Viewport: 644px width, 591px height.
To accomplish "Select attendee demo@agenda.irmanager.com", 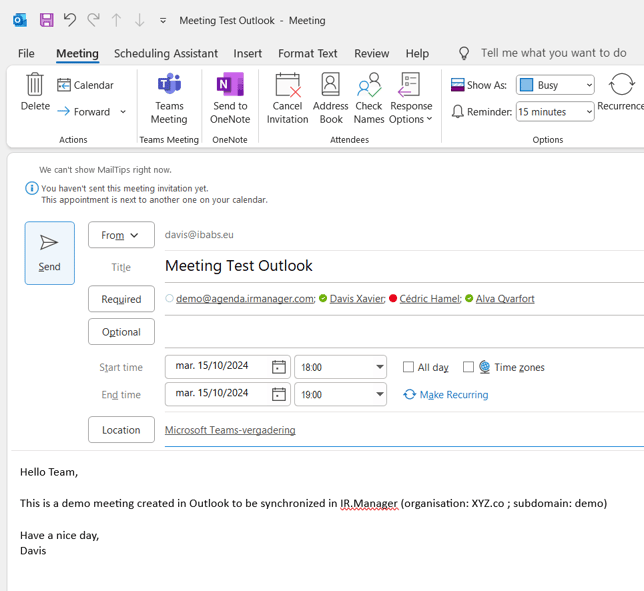I will click(245, 299).
